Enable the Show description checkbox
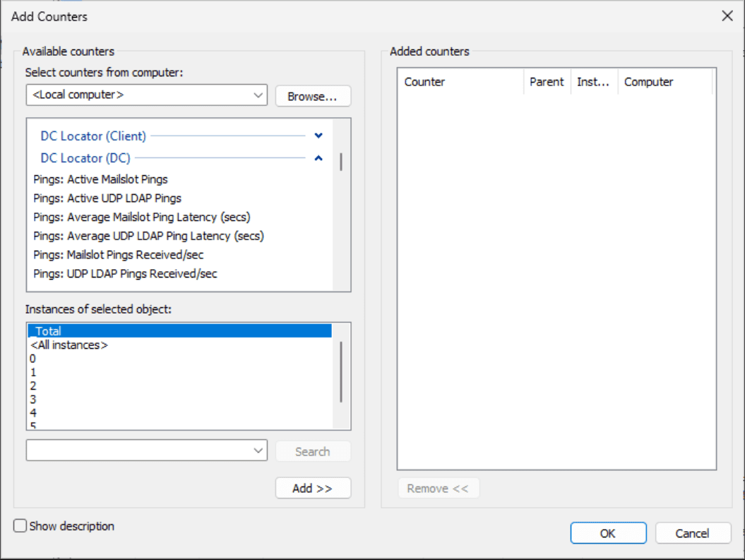This screenshot has width=745, height=560. (x=20, y=526)
